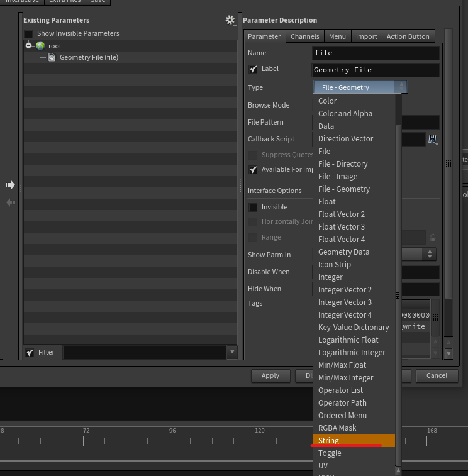
Task: Select Integer type option
Action: [354, 277]
